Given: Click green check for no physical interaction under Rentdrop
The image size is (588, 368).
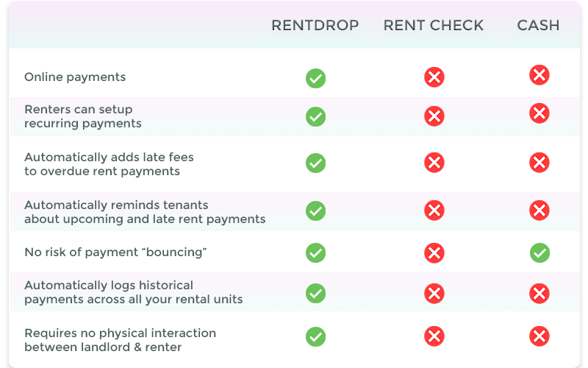Looking at the screenshot, I should 315,336.
